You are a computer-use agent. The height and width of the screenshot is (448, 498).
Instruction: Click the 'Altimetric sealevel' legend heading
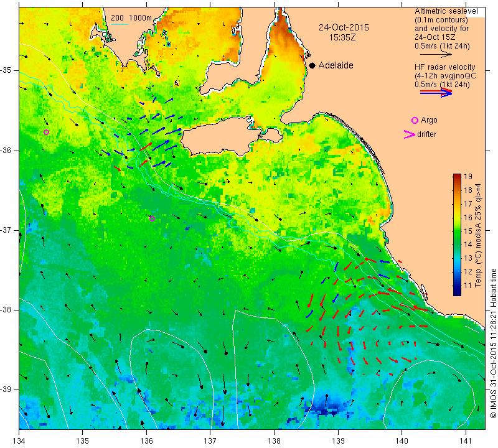pyautogui.click(x=446, y=11)
